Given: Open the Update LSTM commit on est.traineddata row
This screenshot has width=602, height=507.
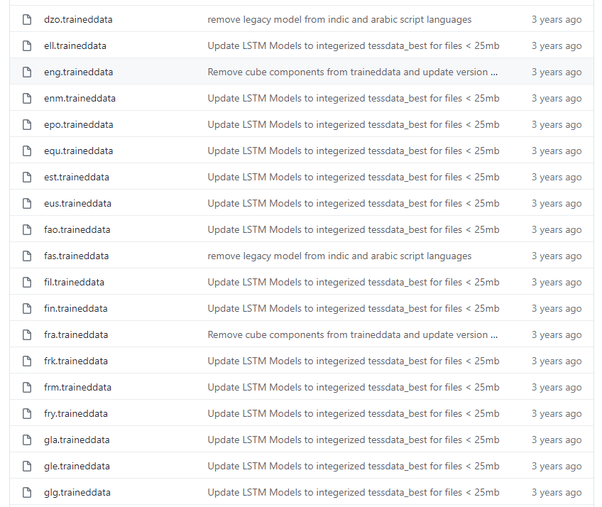Looking at the screenshot, I should pyautogui.click(x=353, y=177).
